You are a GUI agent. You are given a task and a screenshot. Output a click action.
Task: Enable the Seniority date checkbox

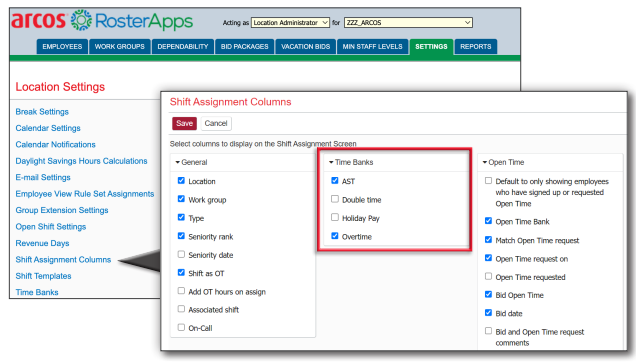pos(181,254)
